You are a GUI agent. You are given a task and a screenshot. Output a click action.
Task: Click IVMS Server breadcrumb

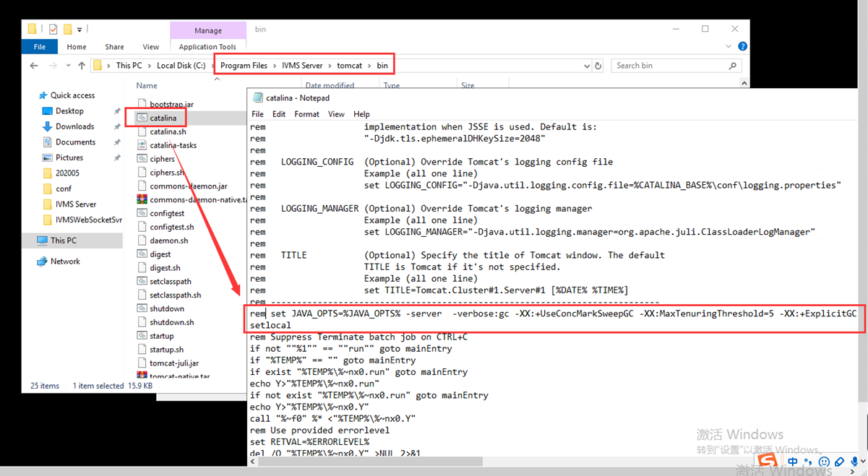pos(302,66)
